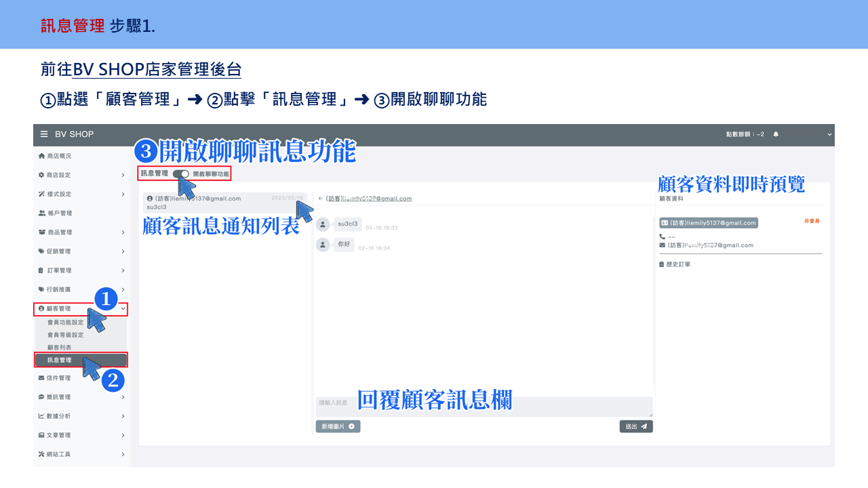Click the magic wand icon for 樣式設定

pyautogui.click(x=41, y=194)
